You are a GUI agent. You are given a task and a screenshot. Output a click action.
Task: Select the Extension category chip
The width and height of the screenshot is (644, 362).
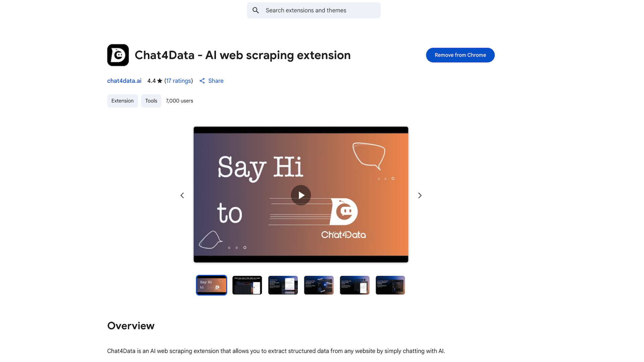[122, 101]
